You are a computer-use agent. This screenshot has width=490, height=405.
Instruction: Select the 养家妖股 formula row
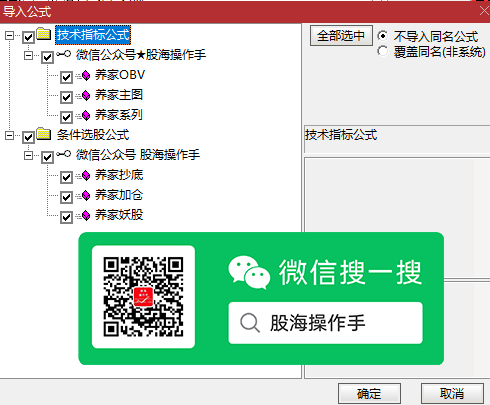point(119,215)
